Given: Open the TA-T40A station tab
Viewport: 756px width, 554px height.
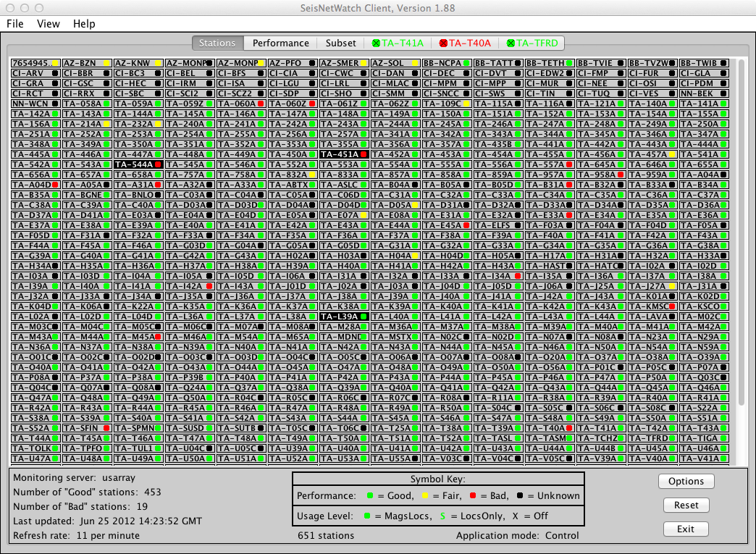Looking at the screenshot, I should click(465, 43).
